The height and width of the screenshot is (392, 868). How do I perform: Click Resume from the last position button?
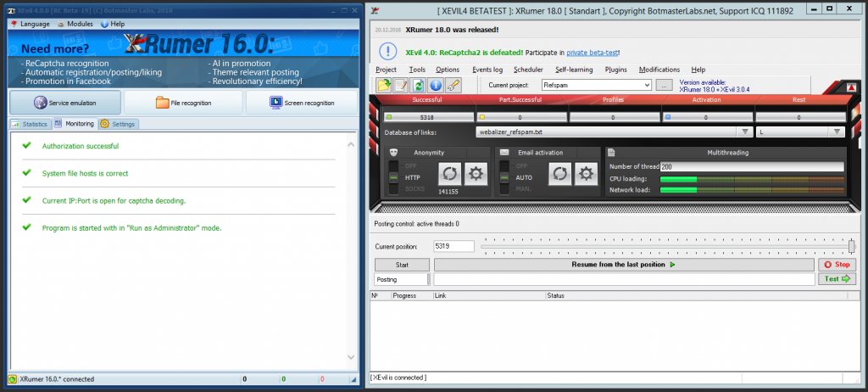(624, 265)
